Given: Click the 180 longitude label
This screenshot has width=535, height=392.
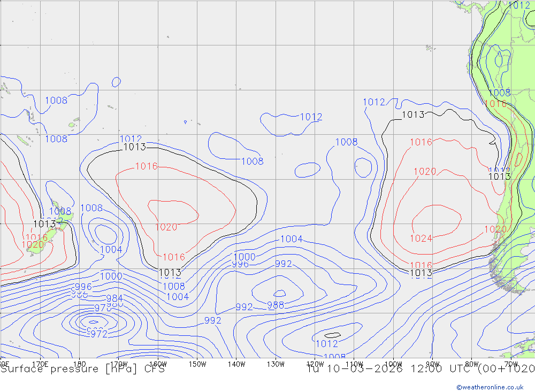Looking at the screenshot, I should click(80, 364).
